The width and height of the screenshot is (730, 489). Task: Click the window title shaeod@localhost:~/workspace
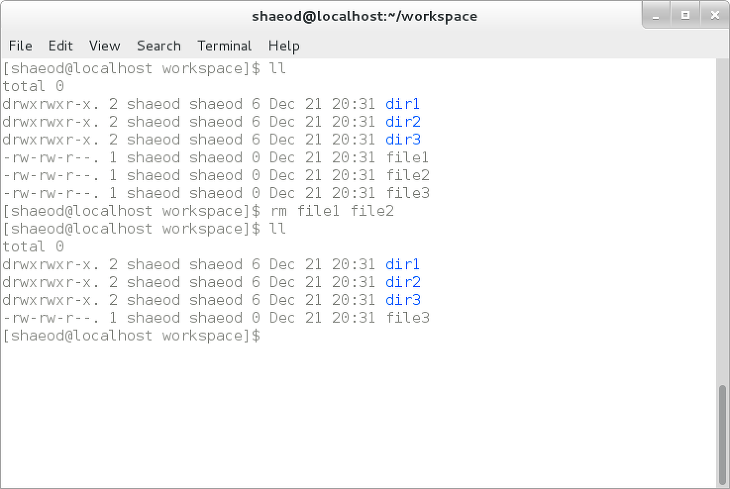365,16
